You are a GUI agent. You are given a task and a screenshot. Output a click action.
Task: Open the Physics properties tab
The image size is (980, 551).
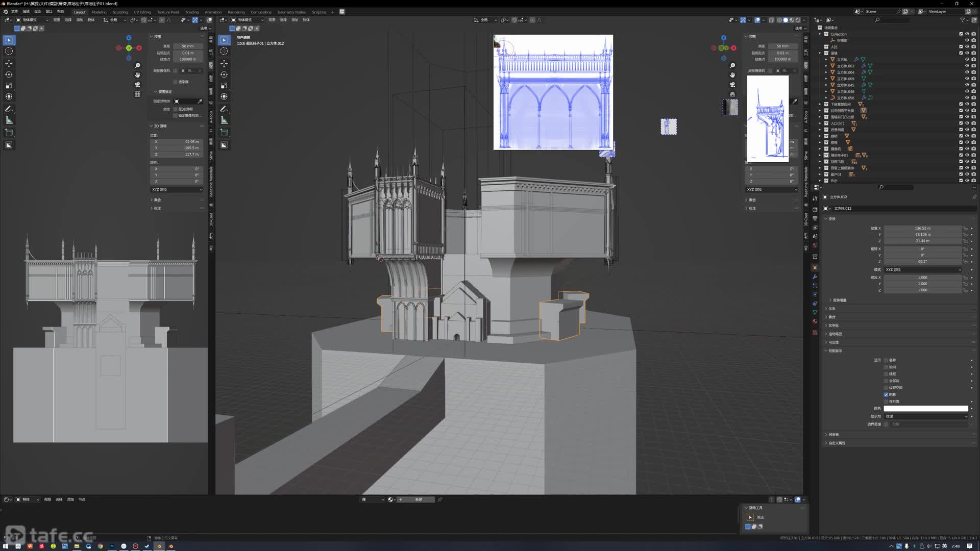tap(815, 294)
